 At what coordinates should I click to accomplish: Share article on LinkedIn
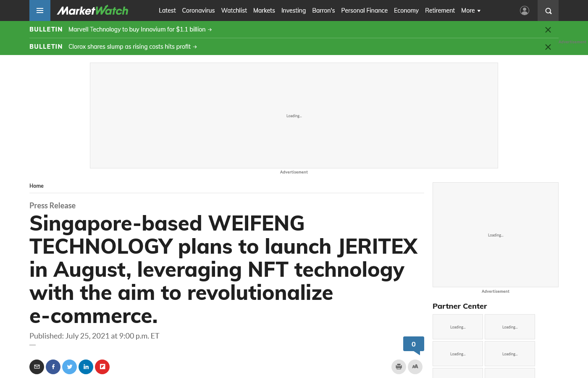coord(86,367)
